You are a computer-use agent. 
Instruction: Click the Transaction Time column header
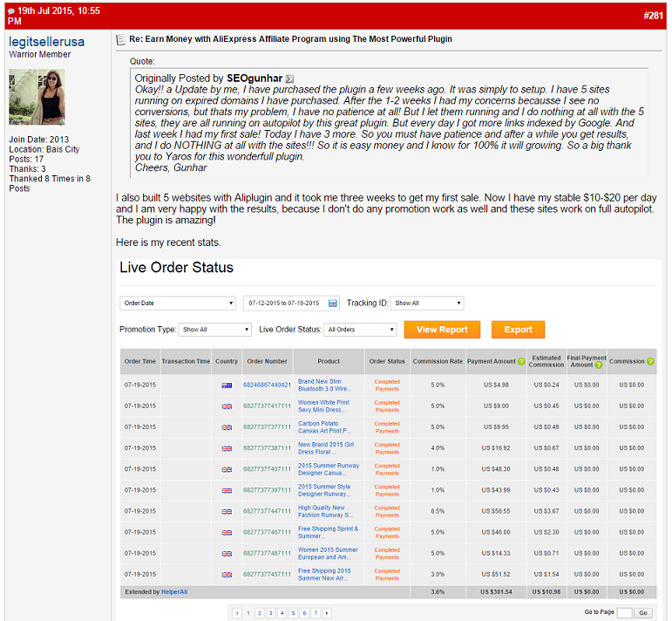pos(186,362)
